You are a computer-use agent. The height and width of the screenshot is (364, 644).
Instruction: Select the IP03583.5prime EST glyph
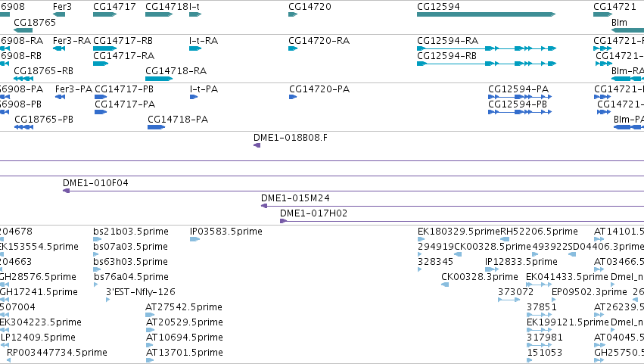pos(194,239)
